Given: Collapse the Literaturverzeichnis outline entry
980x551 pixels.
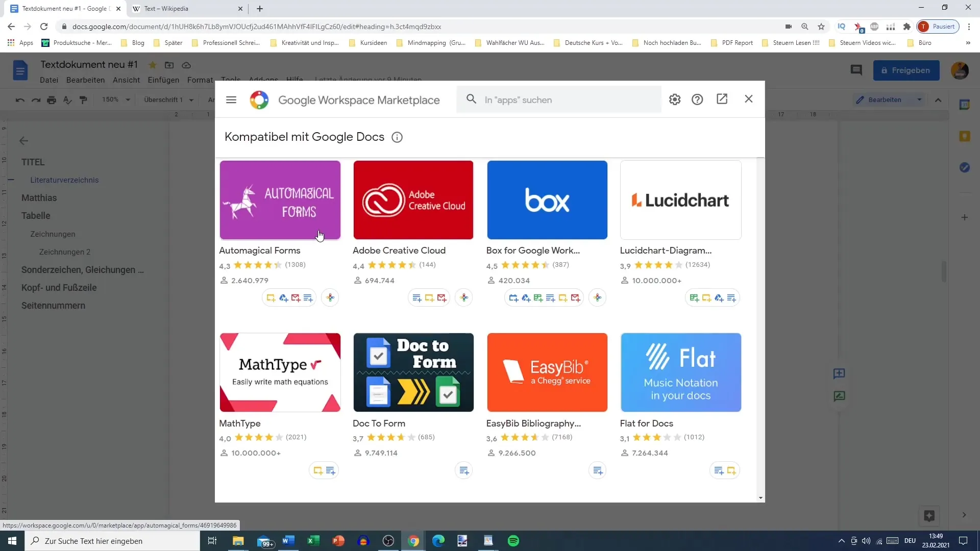Looking at the screenshot, I should tap(11, 180).
